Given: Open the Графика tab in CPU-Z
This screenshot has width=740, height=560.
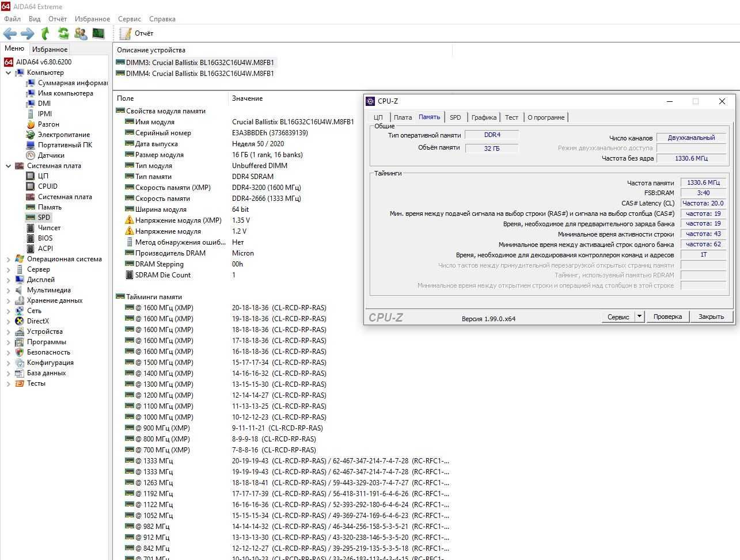Looking at the screenshot, I should point(484,117).
